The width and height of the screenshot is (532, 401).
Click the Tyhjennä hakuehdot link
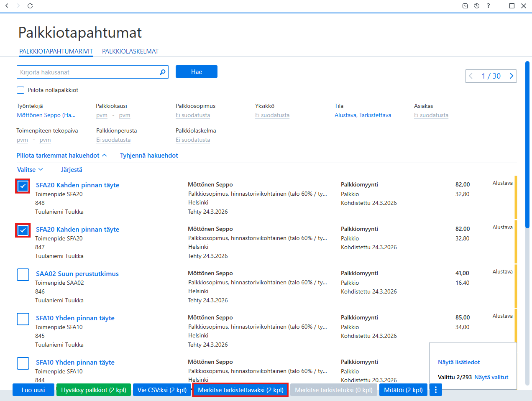(149, 156)
